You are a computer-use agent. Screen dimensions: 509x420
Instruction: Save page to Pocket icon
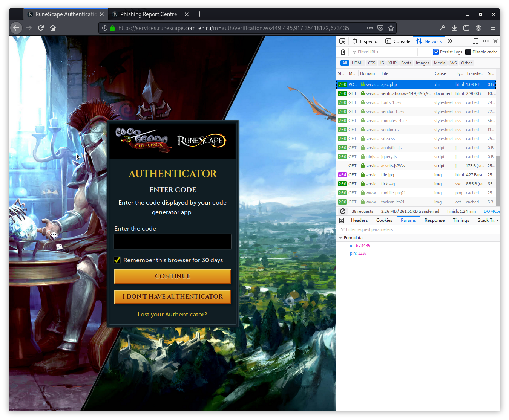(x=380, y=28)
